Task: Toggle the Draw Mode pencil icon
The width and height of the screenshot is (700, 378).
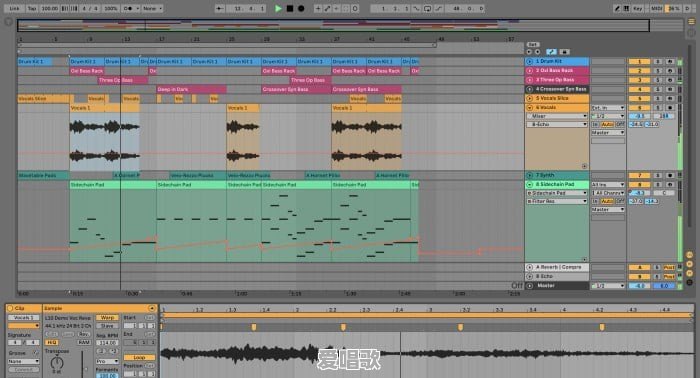Action: (617, 8)
